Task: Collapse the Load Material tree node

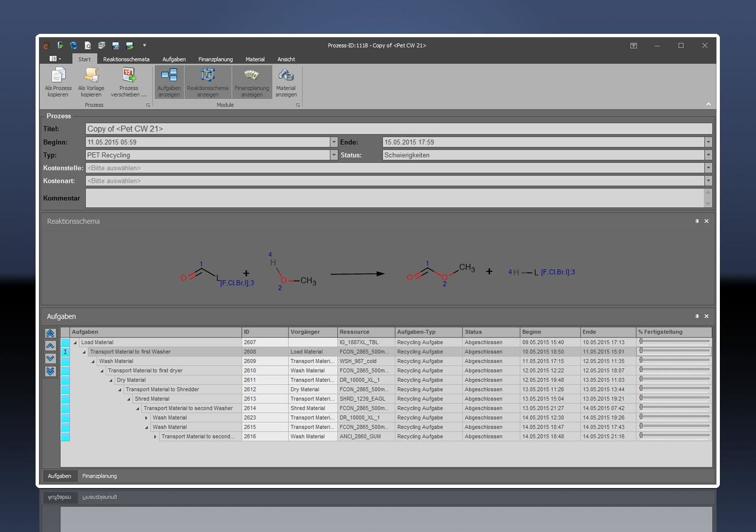Action: pyautogui.click(x=75, y=342)
